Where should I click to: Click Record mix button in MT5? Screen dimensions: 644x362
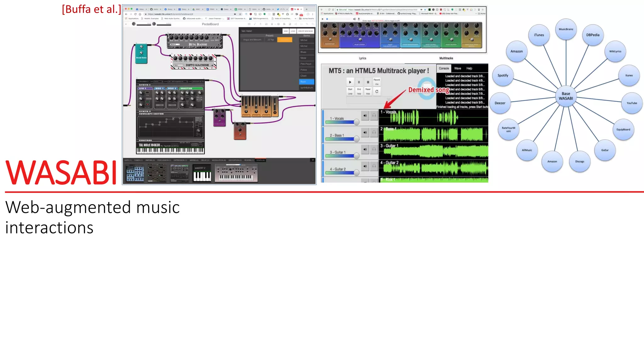pos(377,82)
